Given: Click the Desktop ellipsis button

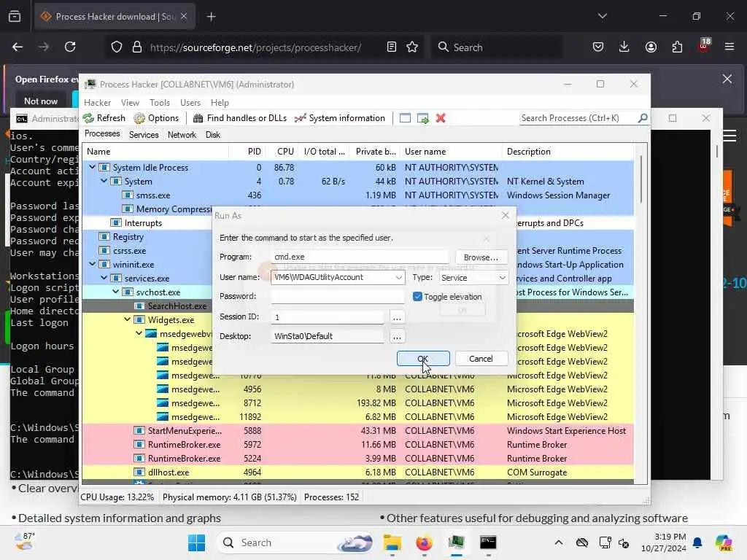Looking at the screenshot, I should [x=397, y=336].
